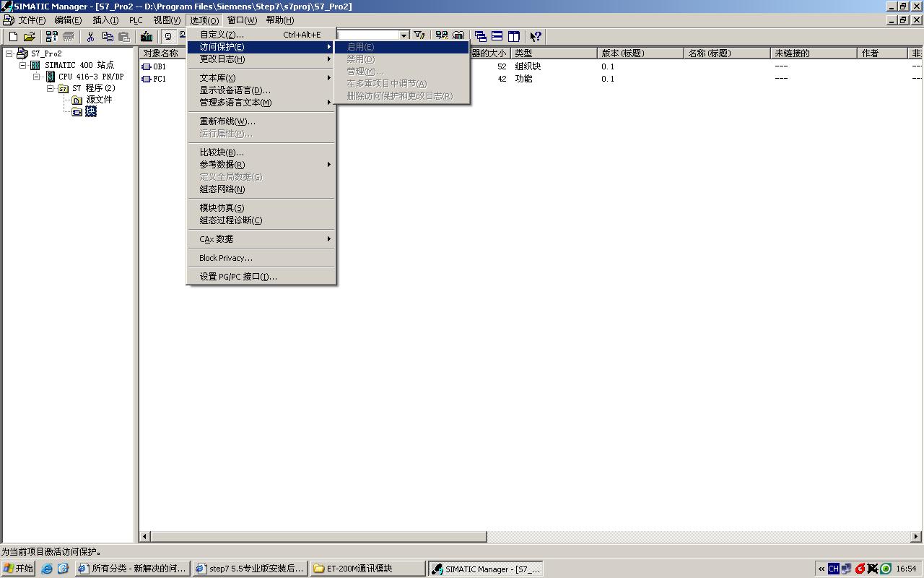924x578 pixels.
Task: Click the FC1 block icon
Action: click(x=147, y=79)
